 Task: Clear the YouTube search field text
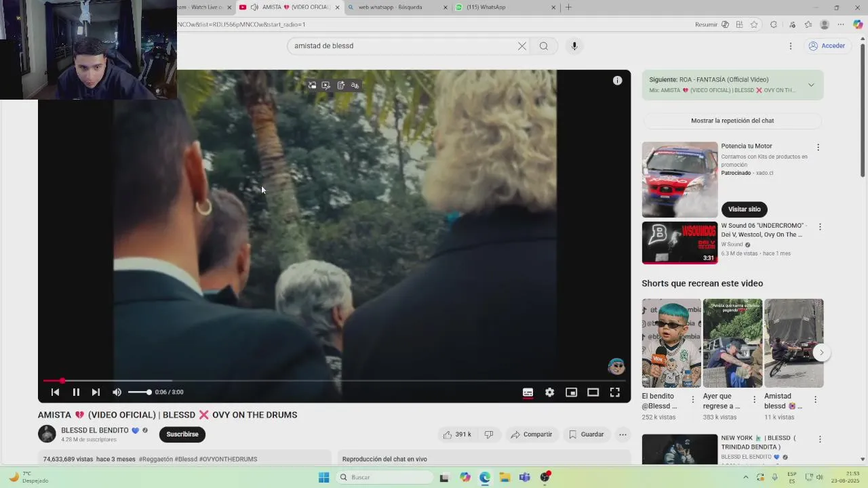pyautogui.click(x=521, y=46)
